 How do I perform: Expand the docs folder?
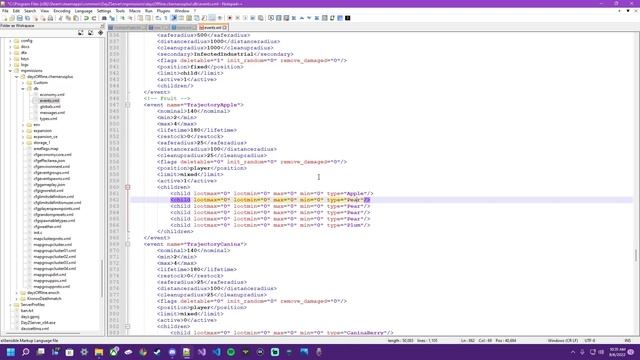click(x=10, y=47)
